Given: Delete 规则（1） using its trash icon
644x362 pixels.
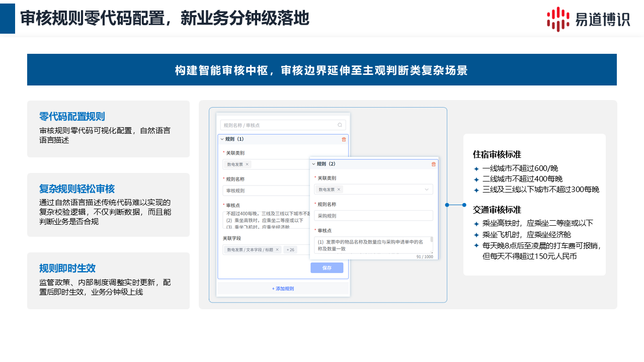Looking at the screenshot, I should click(x=344, y=139).
